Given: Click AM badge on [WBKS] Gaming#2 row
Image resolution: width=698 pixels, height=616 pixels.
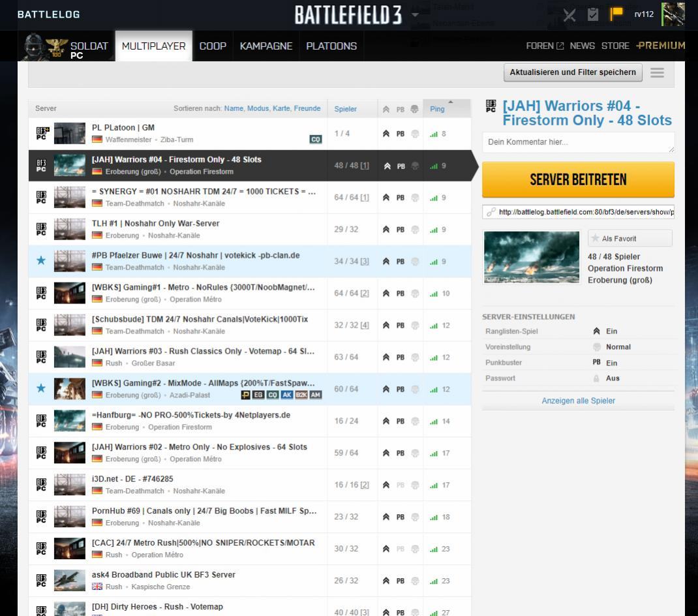Looking at the screenshot, I should (x=316, y=395).
